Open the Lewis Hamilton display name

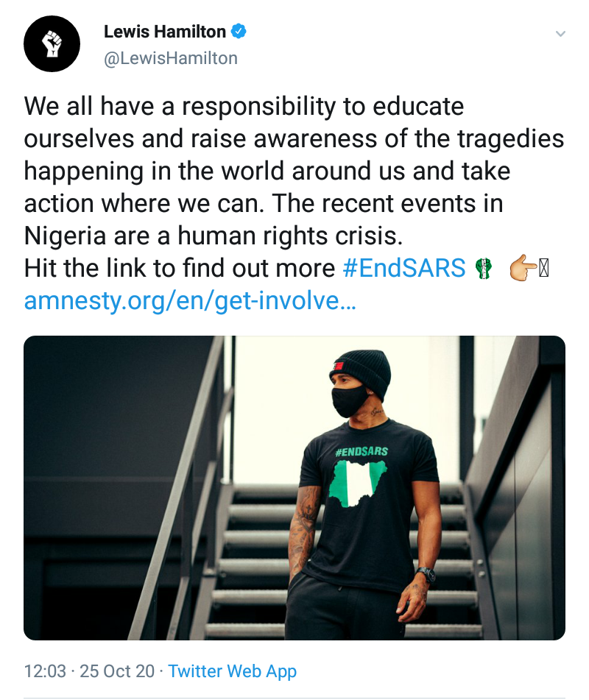[x=166, y=32]
